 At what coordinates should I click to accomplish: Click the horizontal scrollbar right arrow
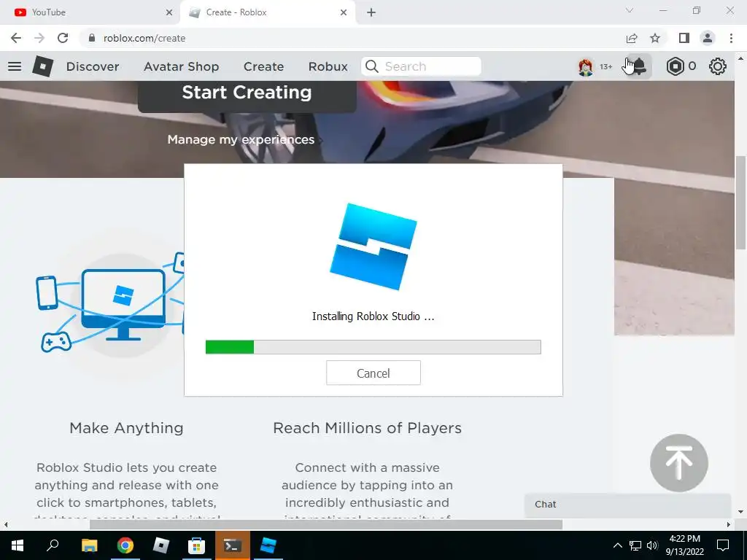pyautogui.click(x=729, y=525)
